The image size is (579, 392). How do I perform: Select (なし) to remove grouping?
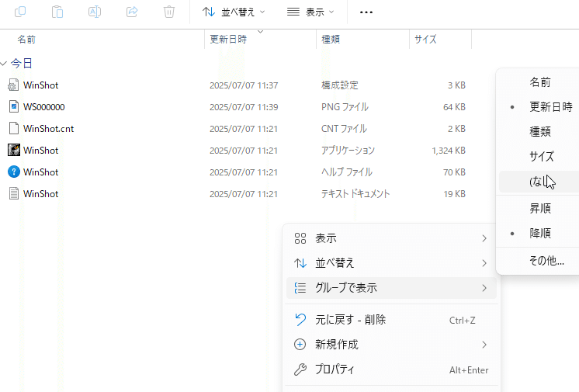[x=539, y=182]
